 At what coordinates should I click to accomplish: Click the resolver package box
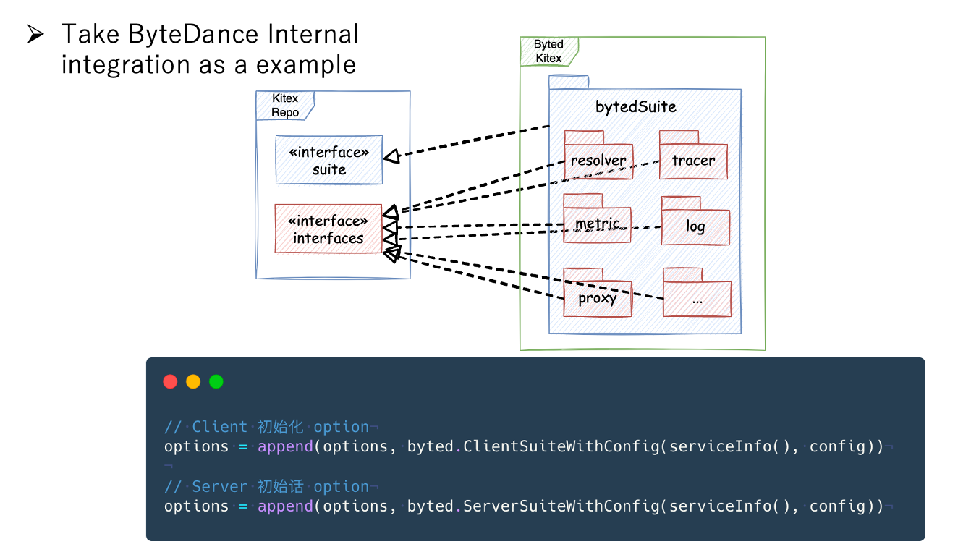pyautogui.click(x=598, y=161)
